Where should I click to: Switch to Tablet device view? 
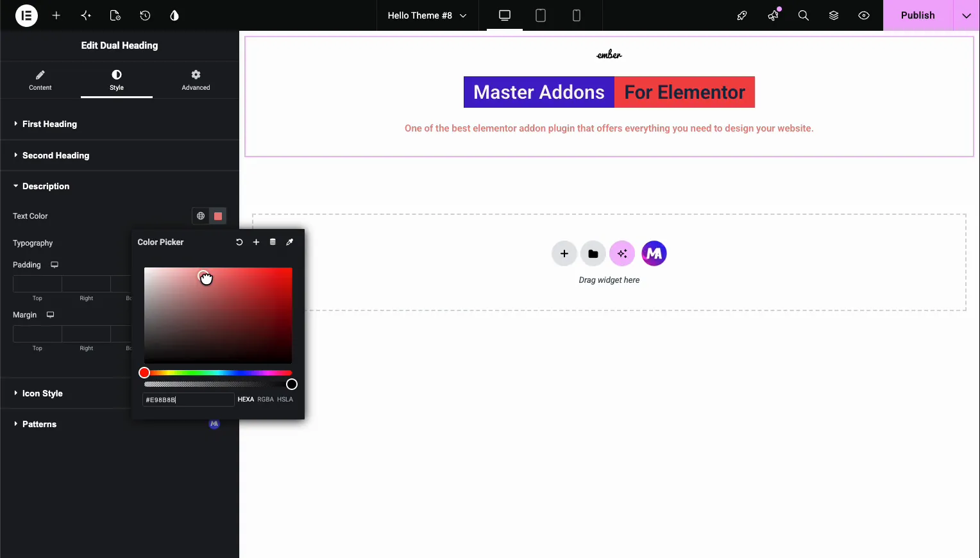(x=541, y=15)
